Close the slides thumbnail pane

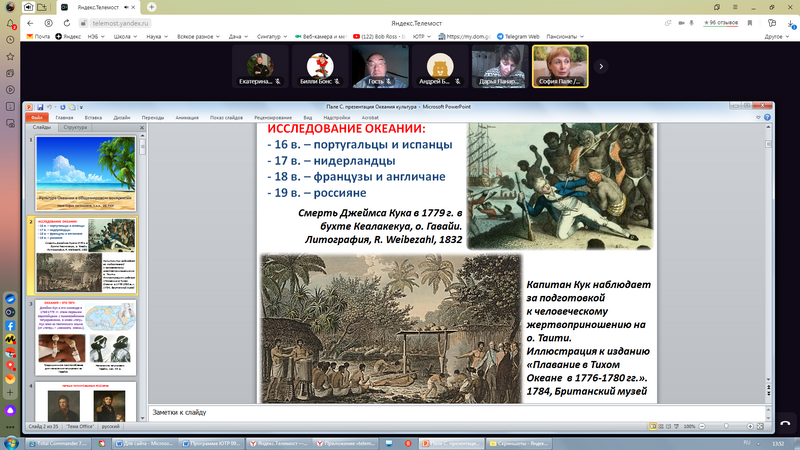pos(142,128)
